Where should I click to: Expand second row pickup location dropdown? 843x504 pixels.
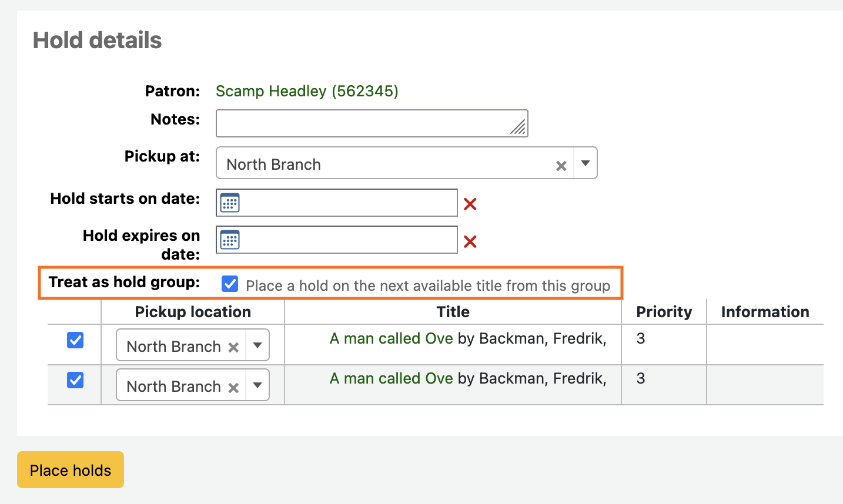(257, 385)
